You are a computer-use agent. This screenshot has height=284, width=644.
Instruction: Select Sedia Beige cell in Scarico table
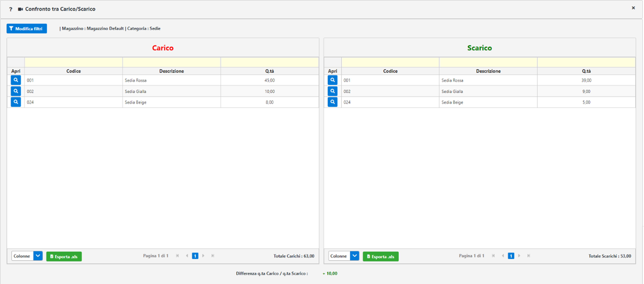point(488,102)
